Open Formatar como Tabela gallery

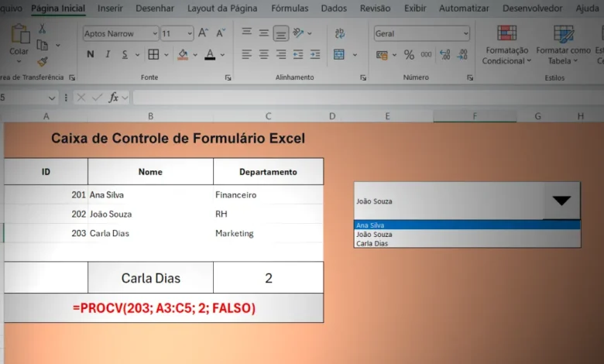(x=563, y=45)
